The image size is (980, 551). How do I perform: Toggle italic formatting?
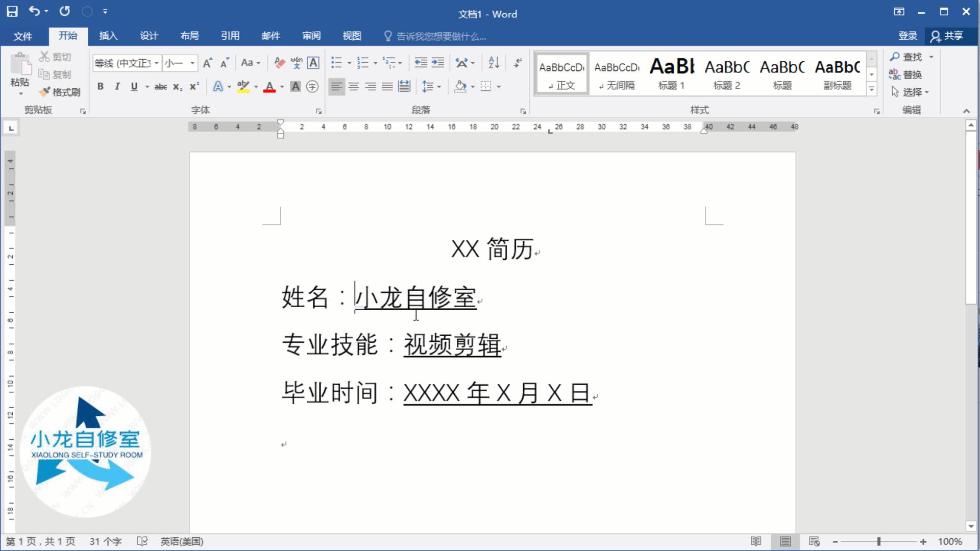(117, 87)
